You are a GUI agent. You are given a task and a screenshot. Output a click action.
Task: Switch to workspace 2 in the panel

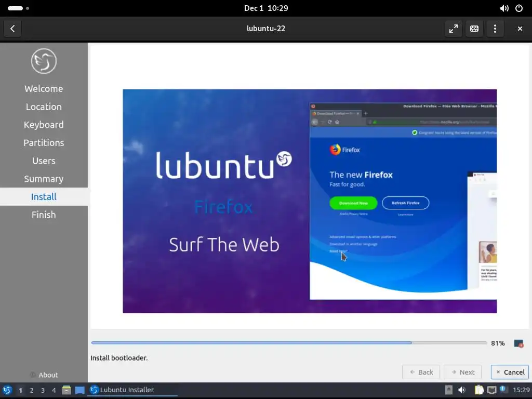point(32,390)
